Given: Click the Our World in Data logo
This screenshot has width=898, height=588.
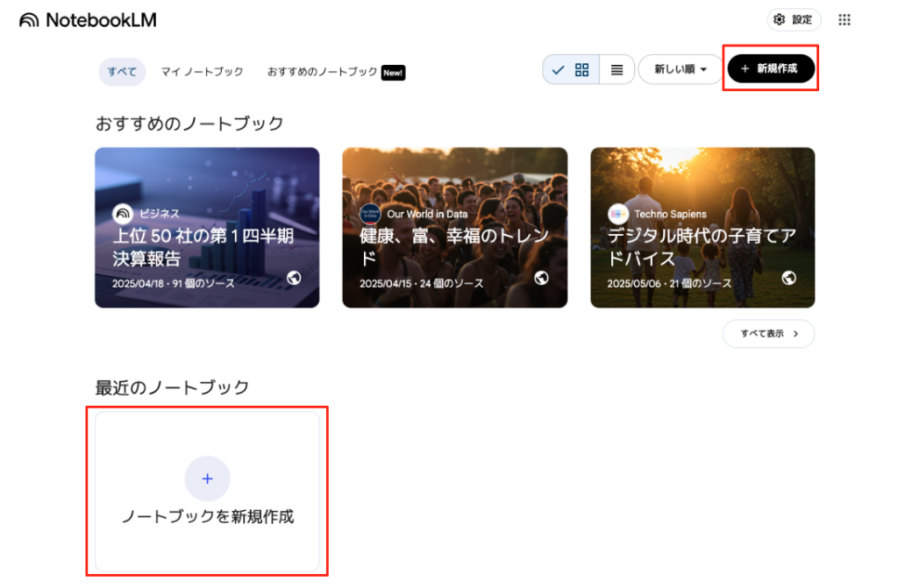Looking at the screenshot, I should pos(370,214).
